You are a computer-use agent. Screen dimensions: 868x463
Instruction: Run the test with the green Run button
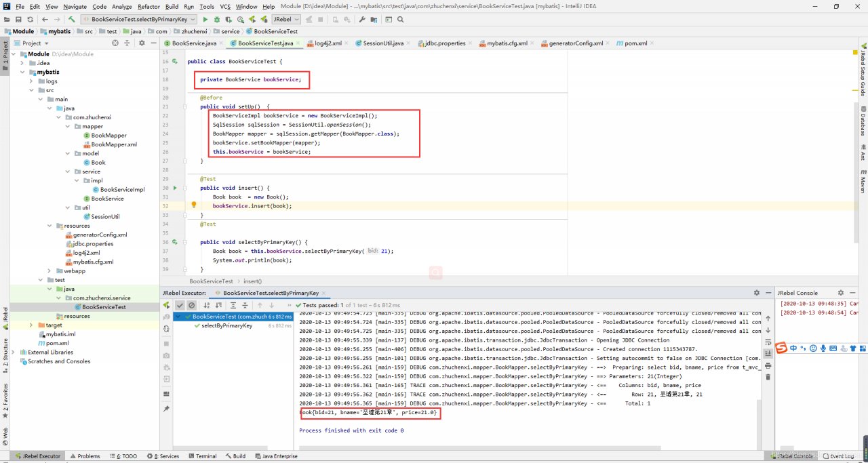[x=205, y=20]
